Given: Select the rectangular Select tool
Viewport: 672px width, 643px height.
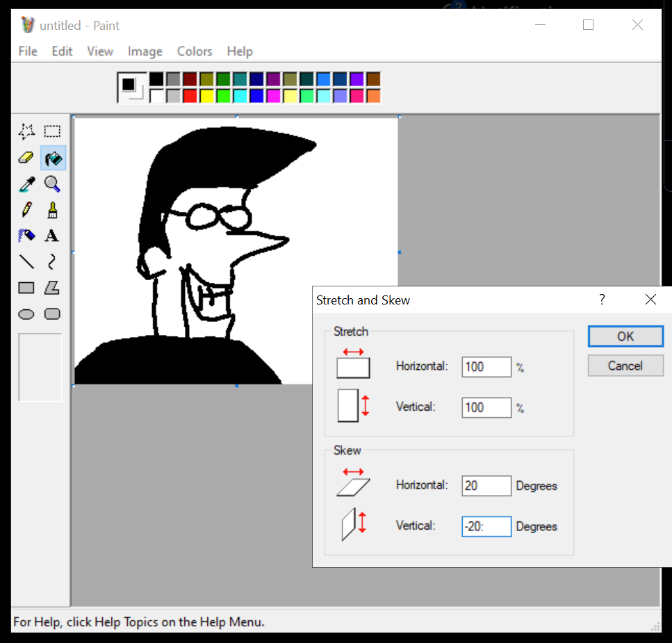Looking at the screenshot, I should pyautogui.click(x=52, y=131).
